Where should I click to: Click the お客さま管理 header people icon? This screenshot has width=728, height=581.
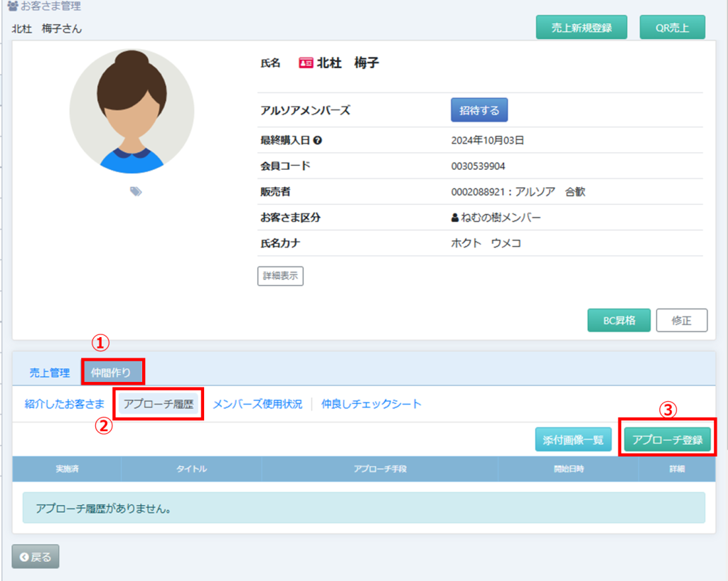pos(12,6)
